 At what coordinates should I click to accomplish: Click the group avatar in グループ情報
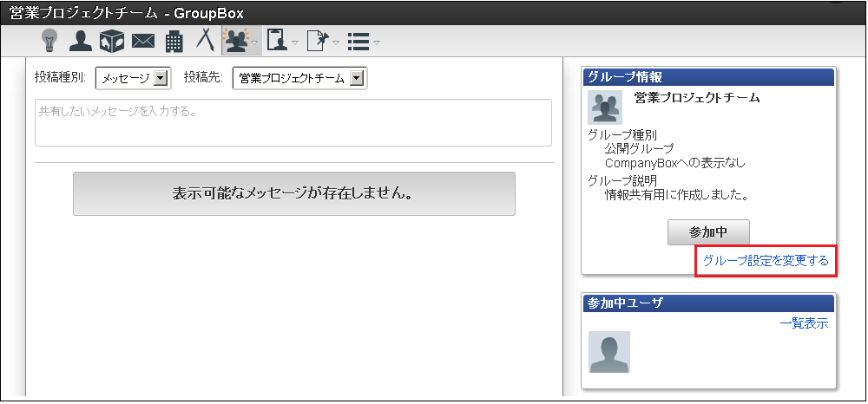[x=604, y=108]
